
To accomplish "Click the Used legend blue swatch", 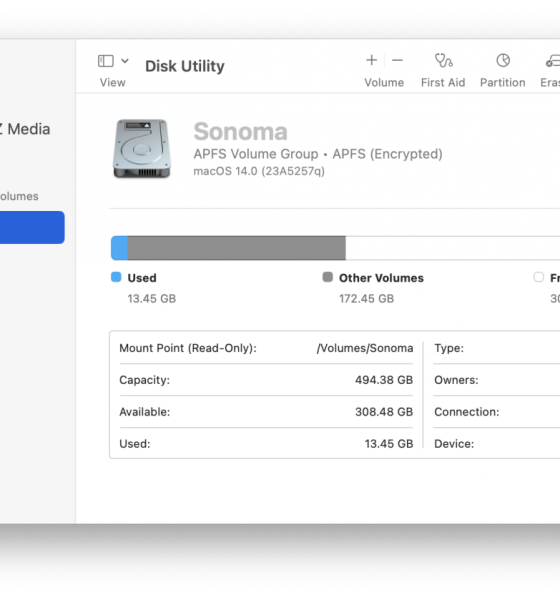I will point(116,277).
